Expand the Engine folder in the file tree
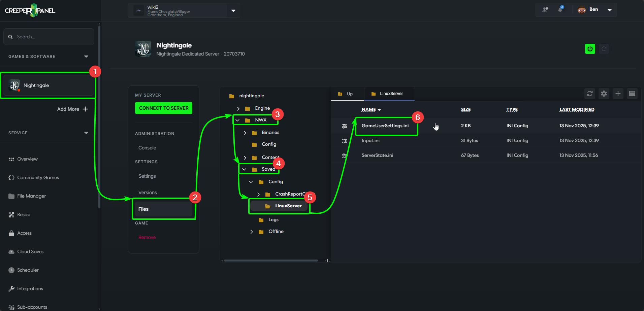 pos(238,108)
